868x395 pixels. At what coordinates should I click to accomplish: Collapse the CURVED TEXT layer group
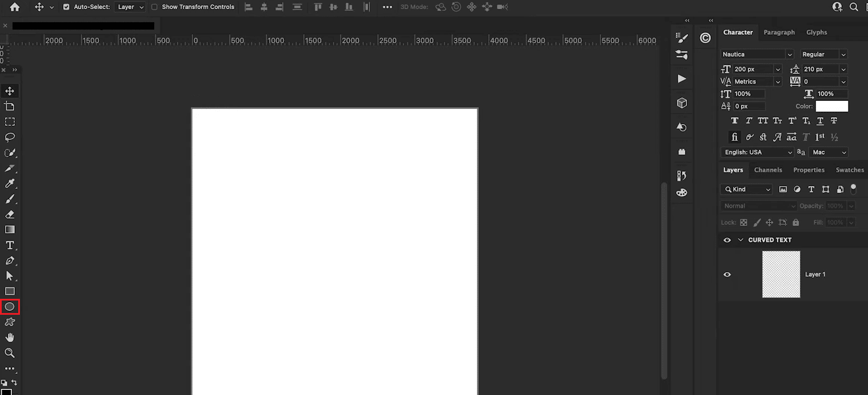tap(741, 240)
